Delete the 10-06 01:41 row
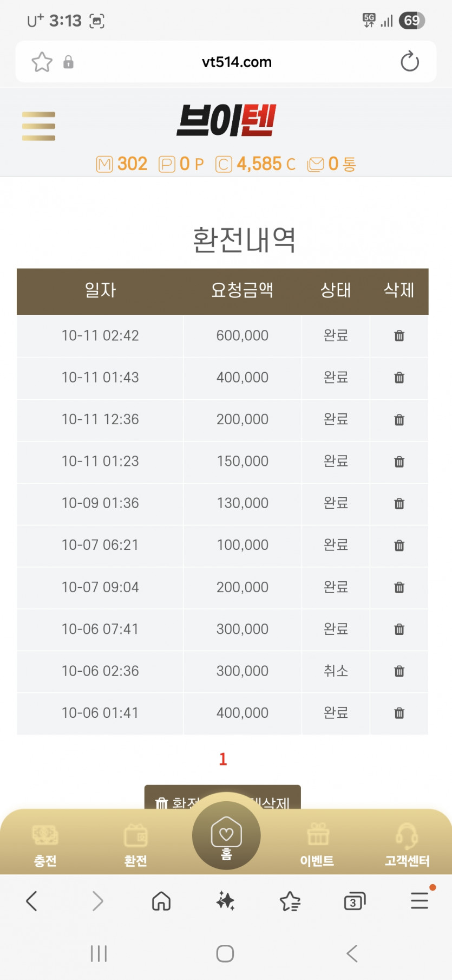This screenshot has height=980, width=452. [399, 713]
